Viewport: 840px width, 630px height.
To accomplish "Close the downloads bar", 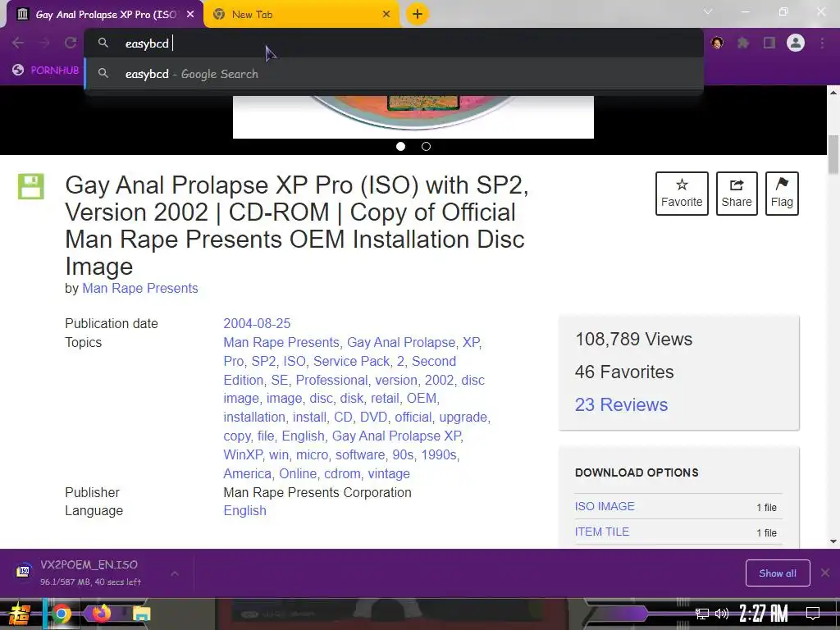I will (825, 573).
